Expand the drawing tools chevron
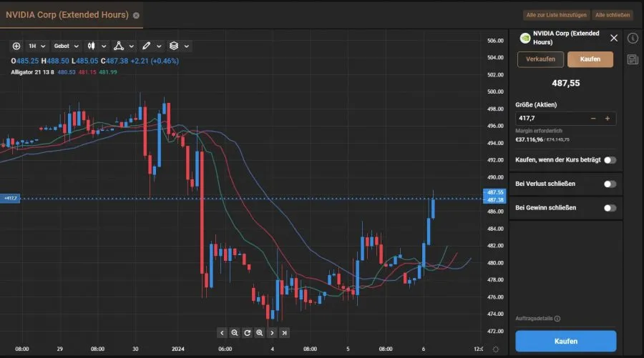Image resolution: width=644 pixels, height=358 pixels. point(159,46)
